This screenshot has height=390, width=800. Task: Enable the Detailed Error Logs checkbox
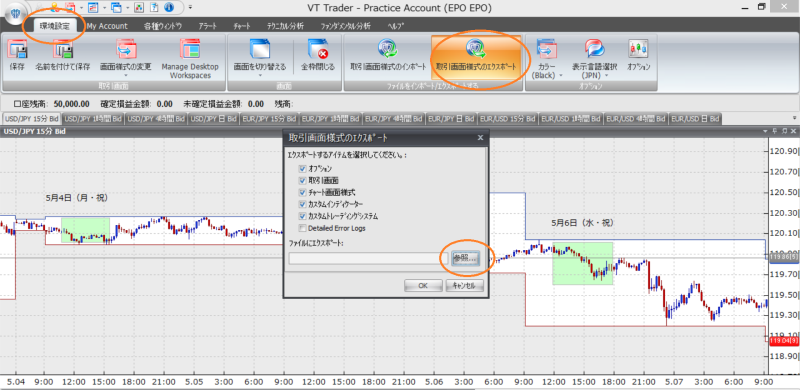[303, 228]
